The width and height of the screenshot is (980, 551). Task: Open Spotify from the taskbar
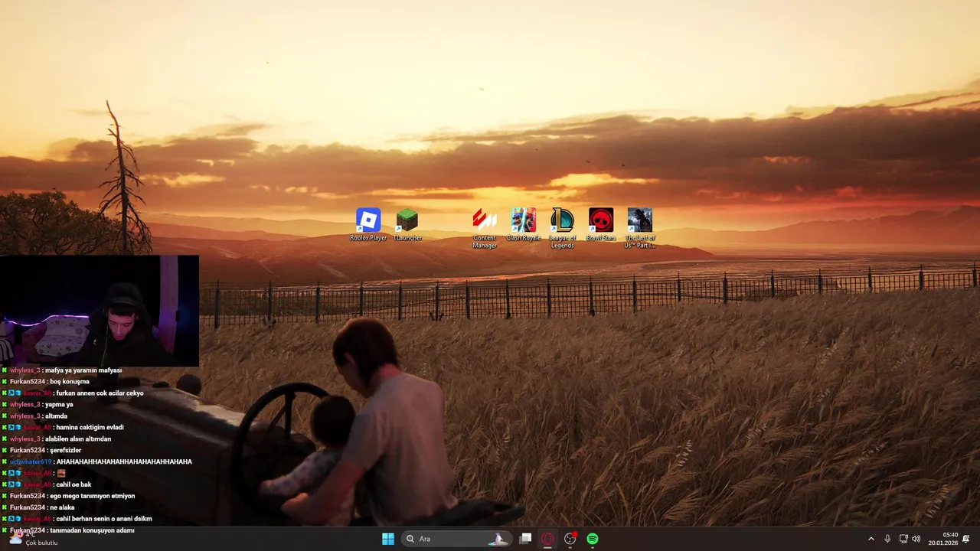tap(593, 539)
